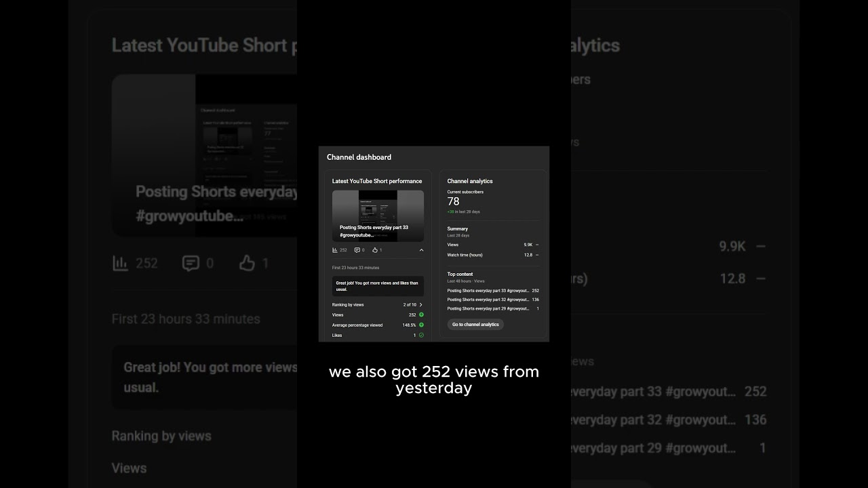Click the +38 in last 28 days text
The image size is (868, 488).
click(x=464, y=211)
